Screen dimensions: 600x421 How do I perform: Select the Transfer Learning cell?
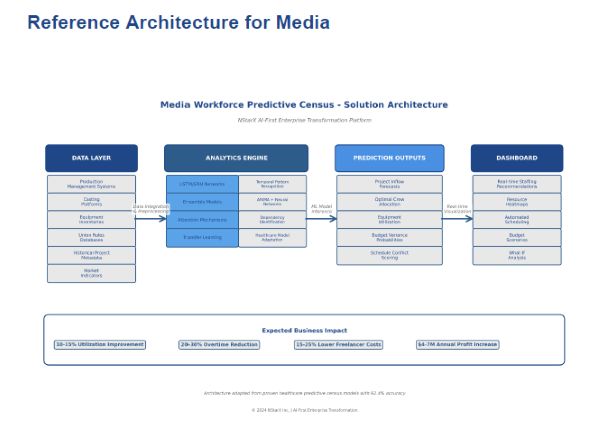coord(202,238)
